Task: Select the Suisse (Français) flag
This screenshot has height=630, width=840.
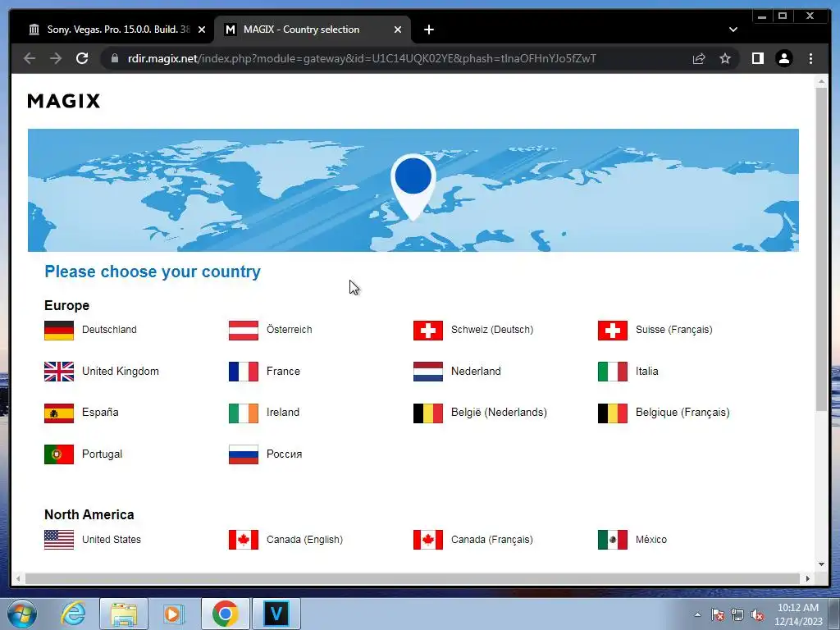Action: pyautogui.click(x=612, y=331)
